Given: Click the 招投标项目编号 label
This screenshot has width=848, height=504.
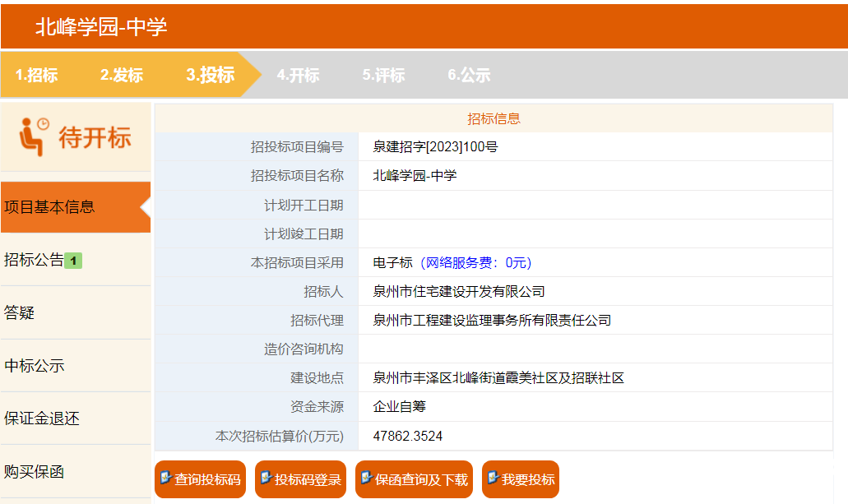Looking at the screenshot, I should point(297,147).
